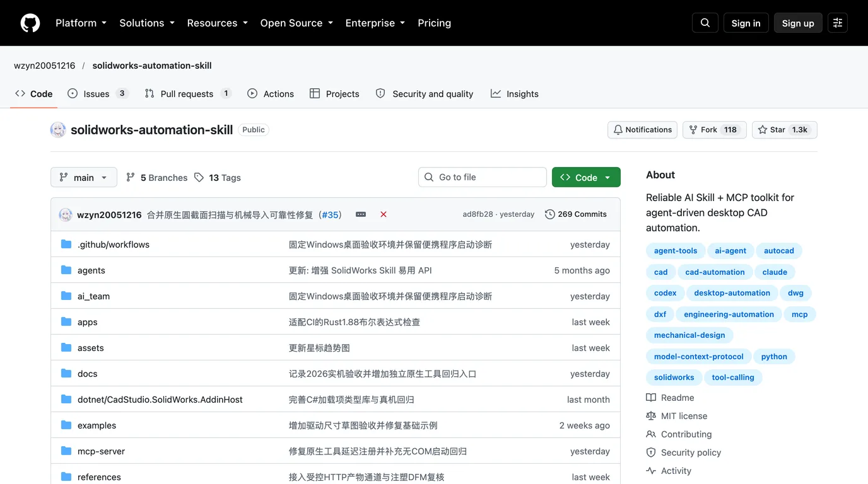Select the cad-automation topic tag
The width and height of the screenshot is (868, 484).
(715, 272)
